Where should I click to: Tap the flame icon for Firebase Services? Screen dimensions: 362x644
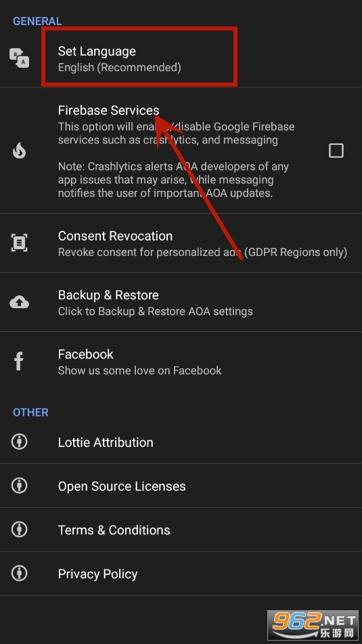coord(19,151)
